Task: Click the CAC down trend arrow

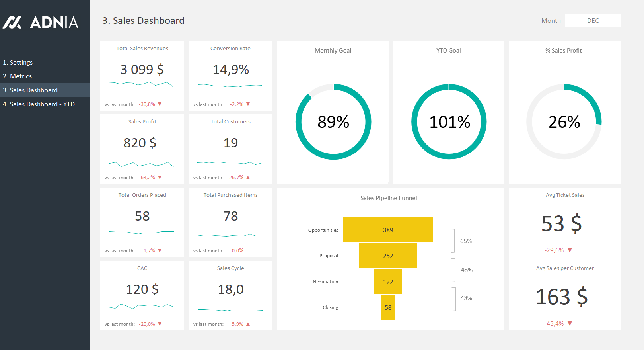Action: [160, 324]
